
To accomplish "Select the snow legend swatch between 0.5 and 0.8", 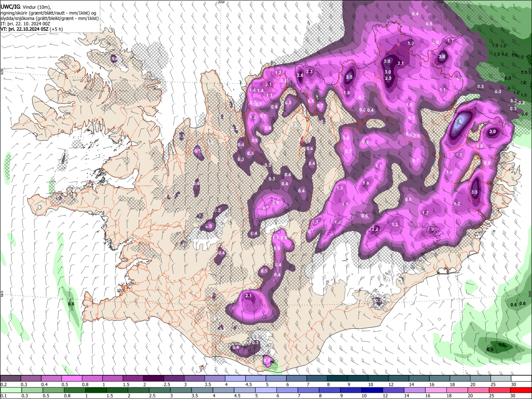I will tap(71, 379).
